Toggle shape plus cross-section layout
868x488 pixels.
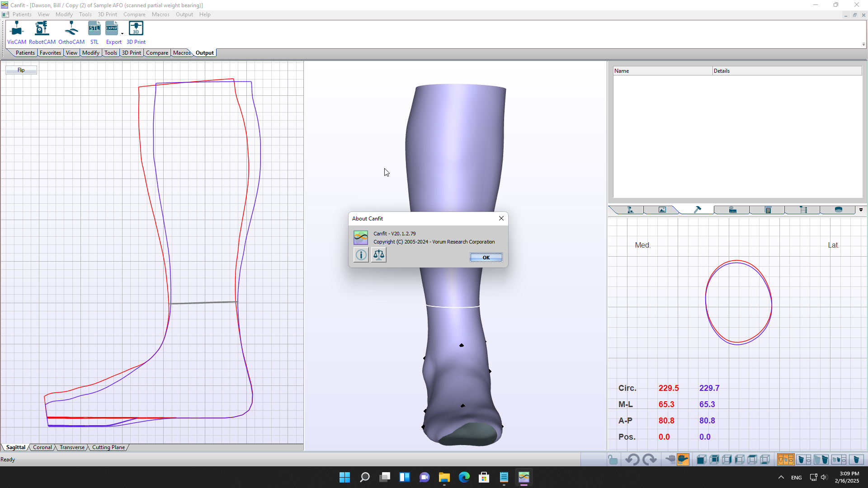coord(804,460)
